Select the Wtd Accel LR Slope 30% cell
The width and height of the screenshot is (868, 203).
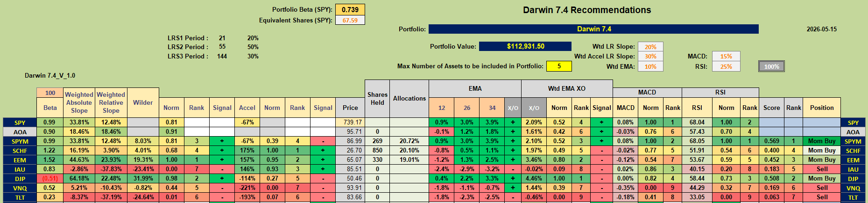tap(650, 56)
